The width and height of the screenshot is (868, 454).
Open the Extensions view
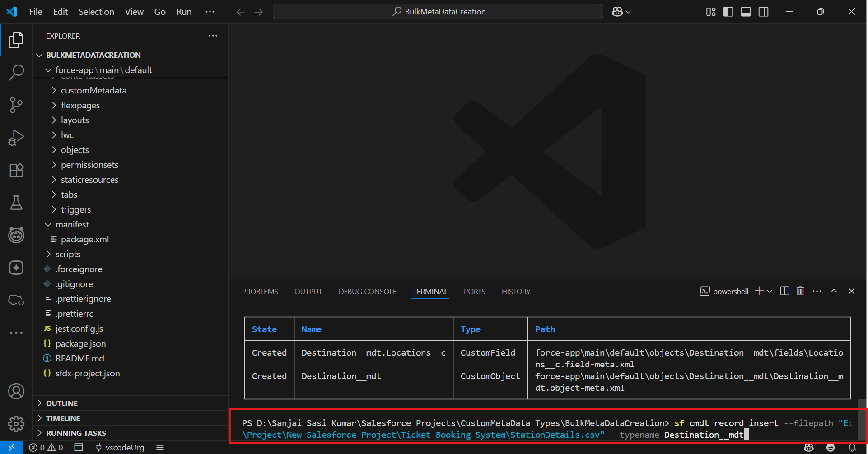pos(16,171)
